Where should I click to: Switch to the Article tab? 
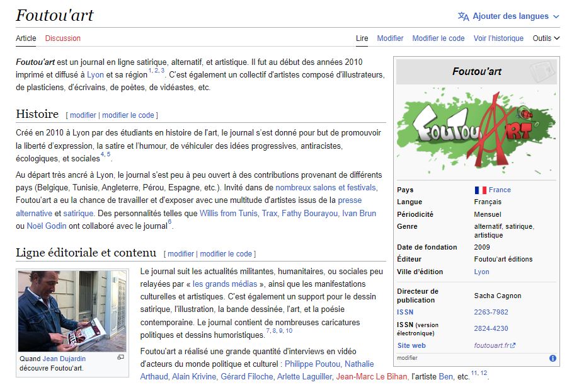click(26, 38)
